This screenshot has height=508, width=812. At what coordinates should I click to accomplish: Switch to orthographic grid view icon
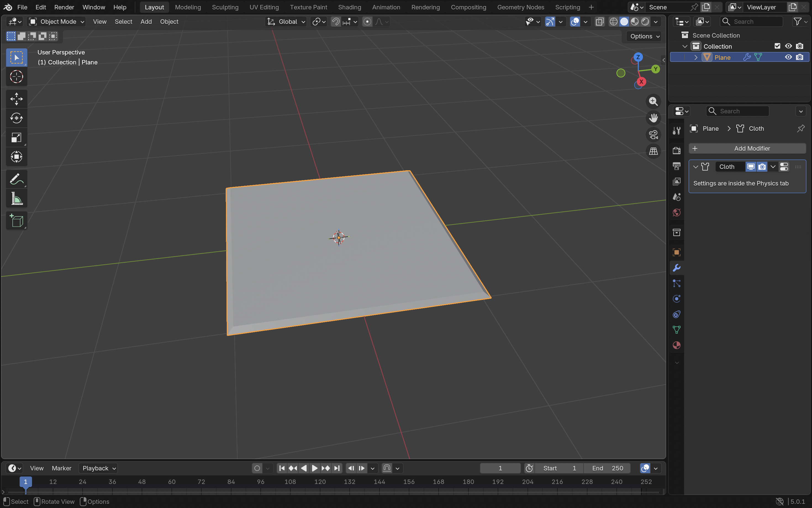click(653, 151)
